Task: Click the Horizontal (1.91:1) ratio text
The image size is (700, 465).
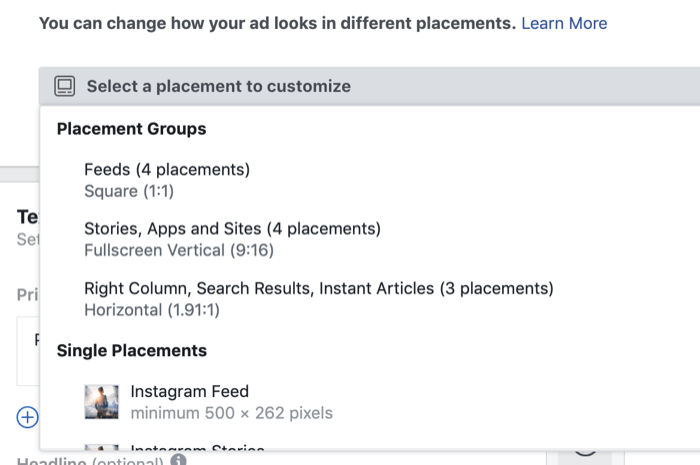Action: pyautogui.click(x=152, y=310)
